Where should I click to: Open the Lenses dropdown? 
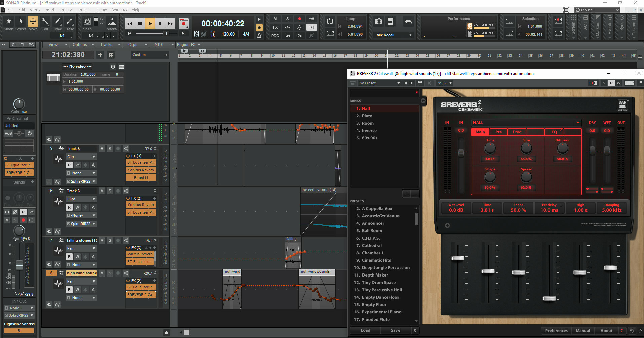click(x=597, y=10)
